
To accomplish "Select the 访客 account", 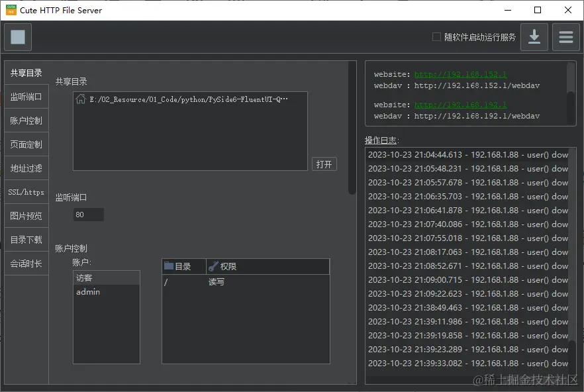I will (x=107, y=278).
